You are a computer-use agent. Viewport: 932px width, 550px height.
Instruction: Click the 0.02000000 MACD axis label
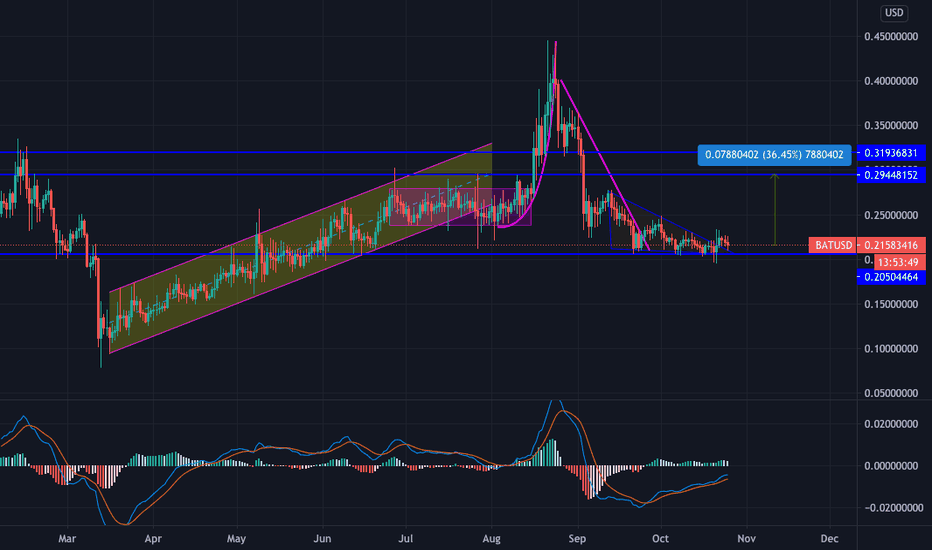pyautogui.click(x=891, y=424)
